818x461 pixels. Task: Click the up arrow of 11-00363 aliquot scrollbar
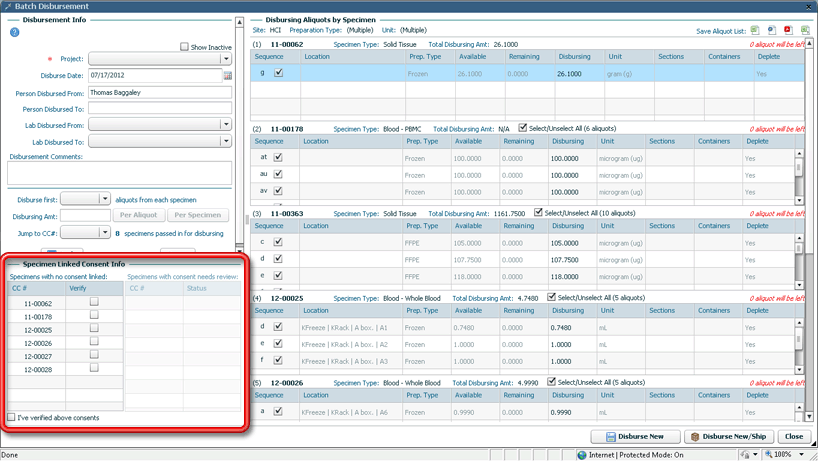click(799, 238)
